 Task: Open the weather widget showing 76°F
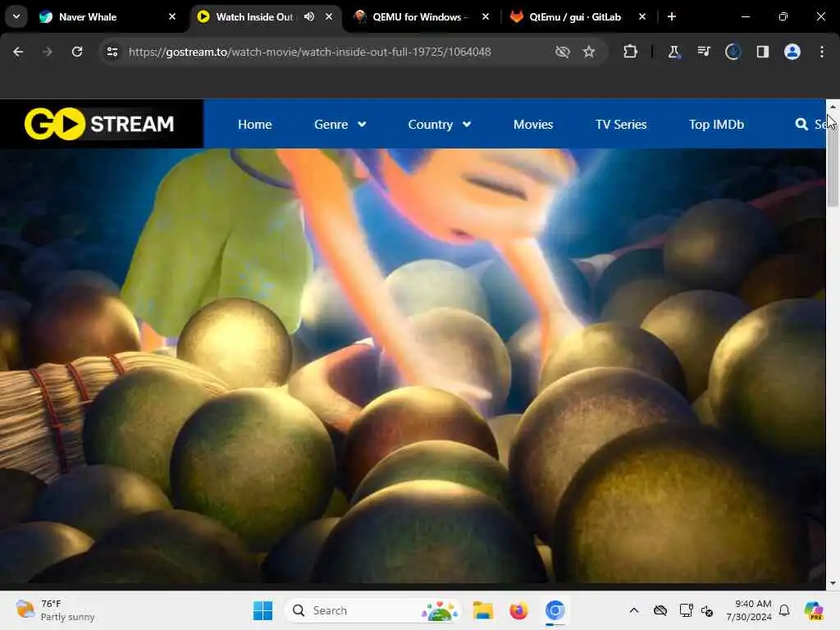coord(55,610)
